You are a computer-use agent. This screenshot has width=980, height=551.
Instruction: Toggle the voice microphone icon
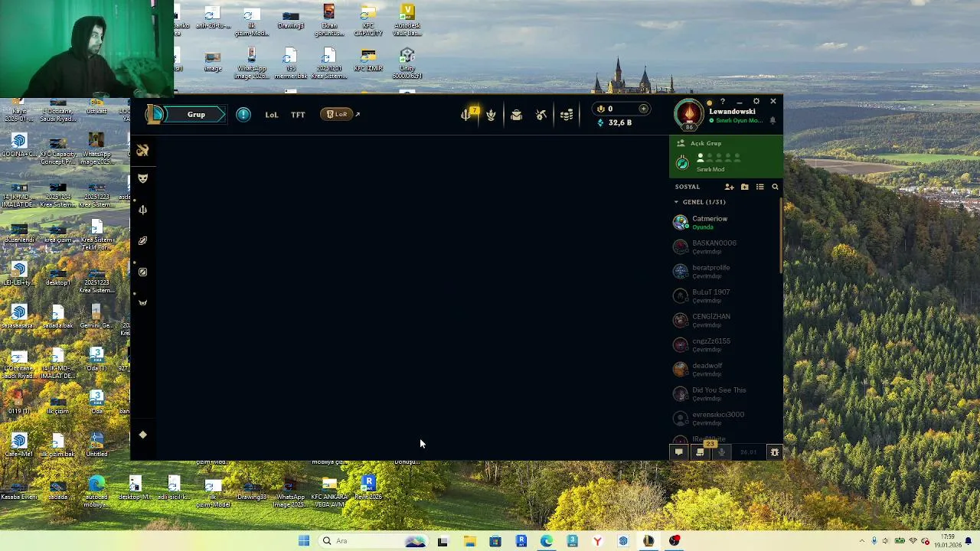(x=721, y=452)
